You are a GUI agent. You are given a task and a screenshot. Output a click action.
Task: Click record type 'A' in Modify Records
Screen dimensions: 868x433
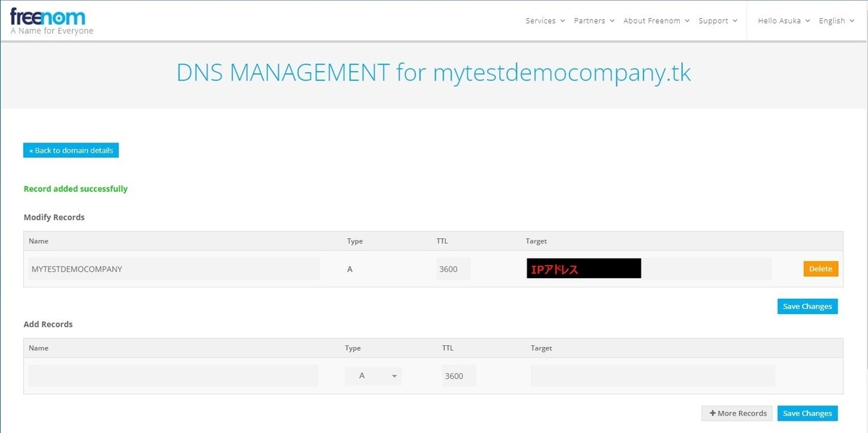point(350,269)
